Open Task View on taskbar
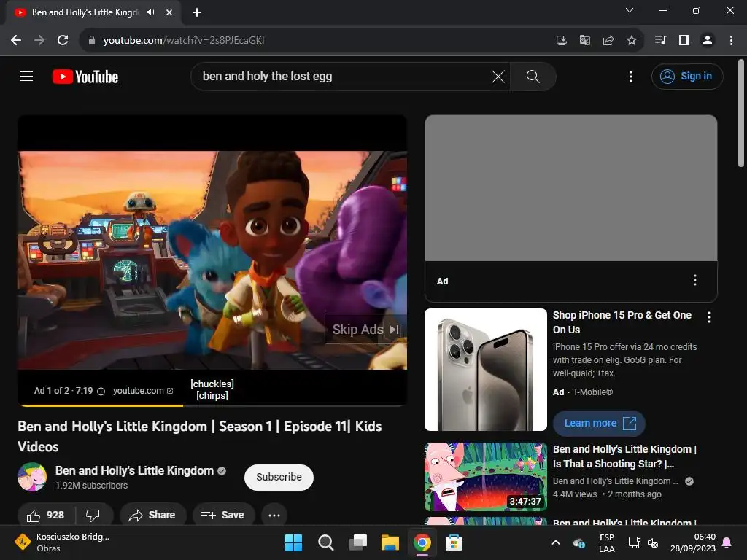The width and height of the screenshot is (747, 560). coord(357,542)
